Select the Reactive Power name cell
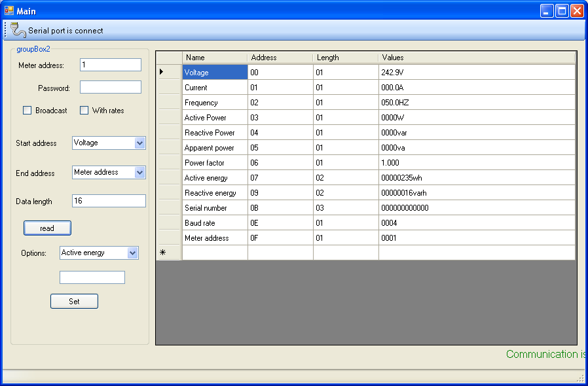Viewport: 588px width, 386px height. (x=215, y=132)
